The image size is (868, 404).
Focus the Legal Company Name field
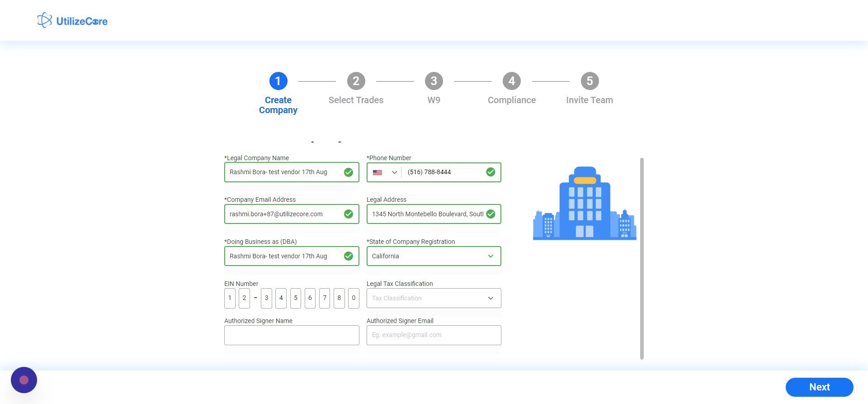pyautogui.click(x=292, y=172)
